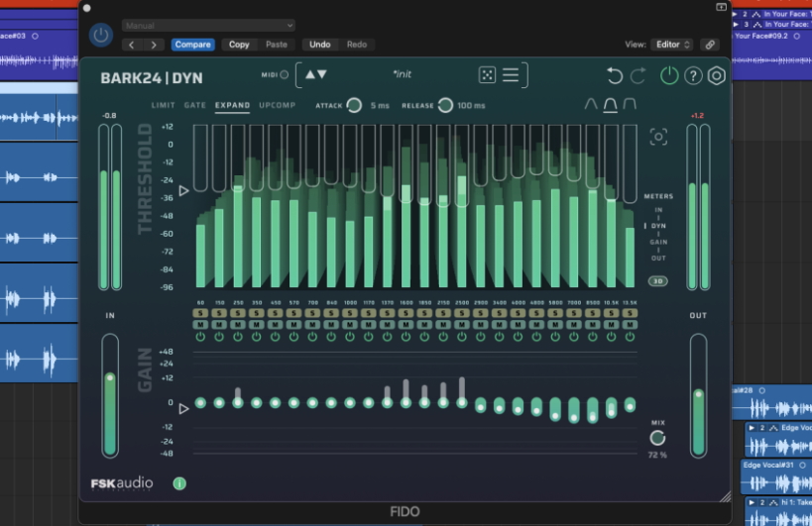Switch meters to OUT
This screenshot has width=812, height=526.
pyautogui.click(x=658, y=259)
